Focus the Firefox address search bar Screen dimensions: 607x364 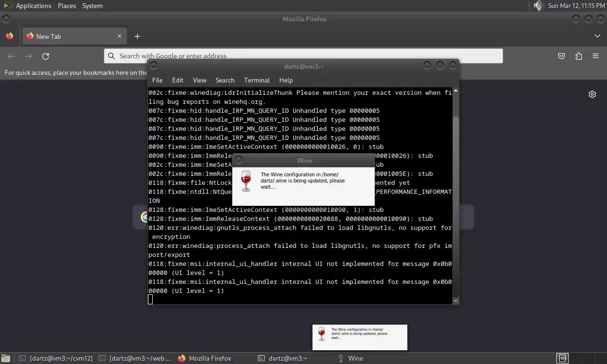tap(303, 56)
